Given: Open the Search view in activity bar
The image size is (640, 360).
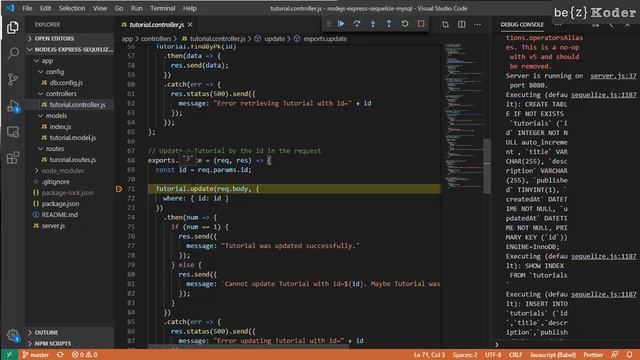Looking at the screenshot, I should pyautogui.click(x=13, y=53).
